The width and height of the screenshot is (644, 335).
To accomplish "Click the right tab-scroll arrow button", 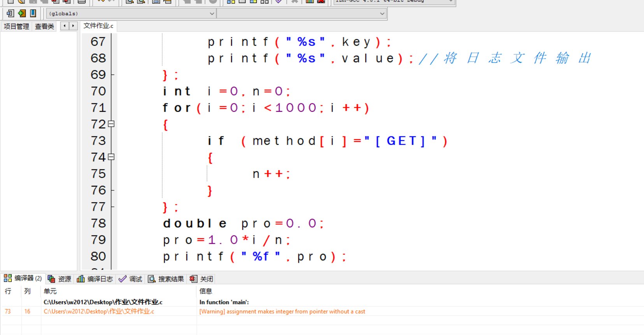I will pos(73,26).
